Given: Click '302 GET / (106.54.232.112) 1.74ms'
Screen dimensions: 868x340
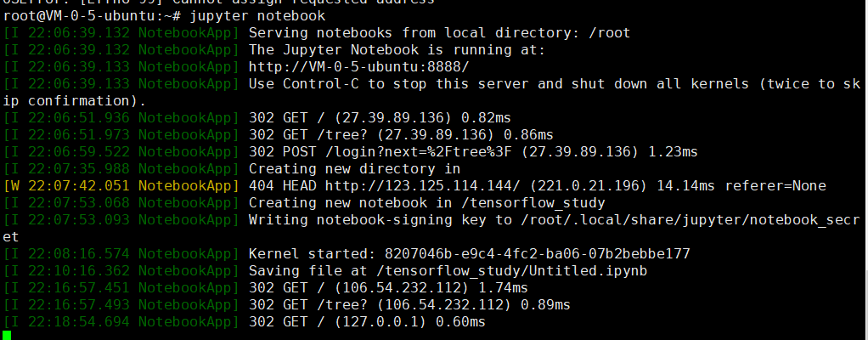Looking at the screenshot, I should click(388, 288).
